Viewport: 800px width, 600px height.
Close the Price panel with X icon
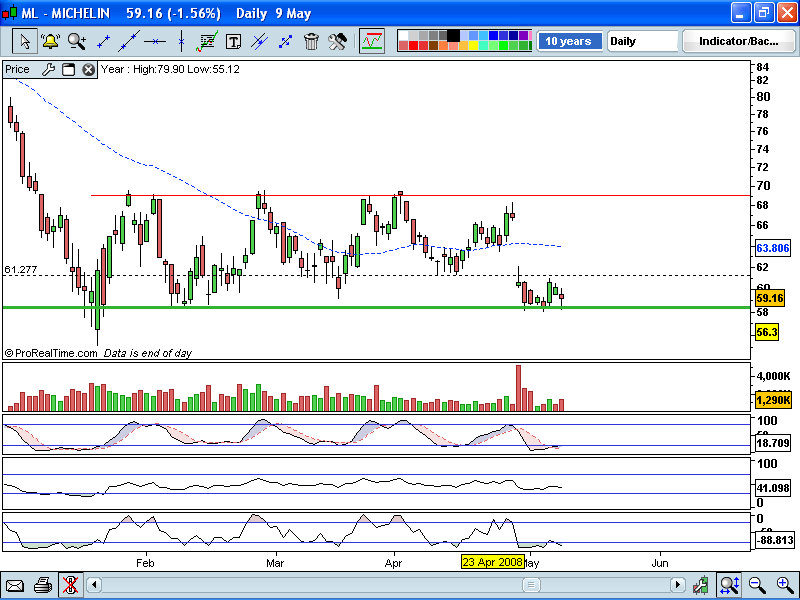click(88, 69)
